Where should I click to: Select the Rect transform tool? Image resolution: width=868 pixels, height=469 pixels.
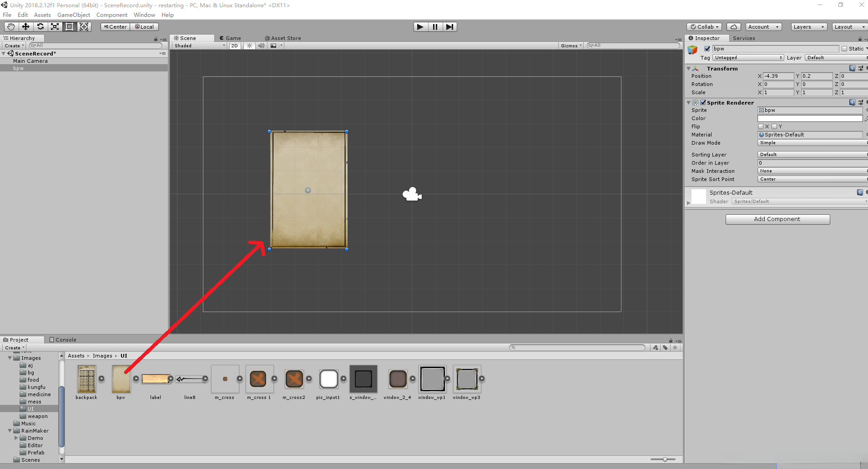pyautogui.click(x=69, y=27)
